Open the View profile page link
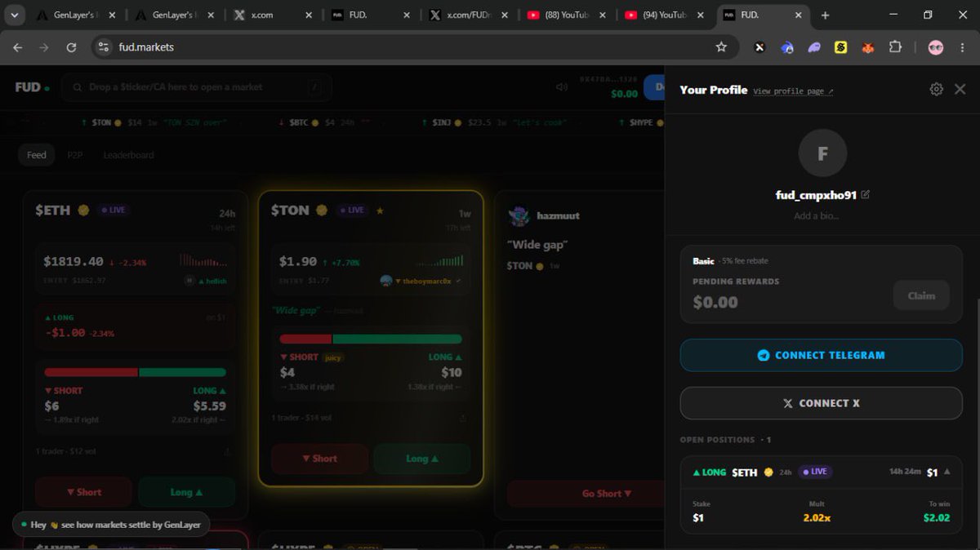 coord(793,91)
